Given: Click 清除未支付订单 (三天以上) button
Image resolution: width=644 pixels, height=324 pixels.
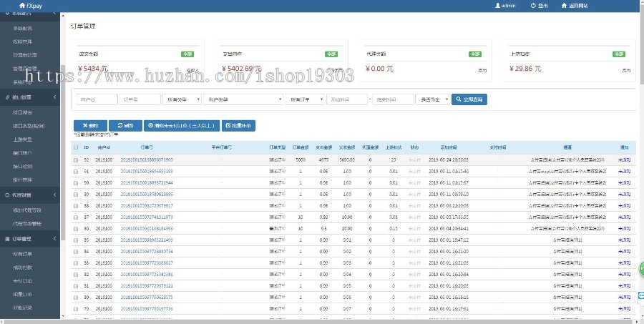Looking at the screenshot, I should (x=182, y=124).
